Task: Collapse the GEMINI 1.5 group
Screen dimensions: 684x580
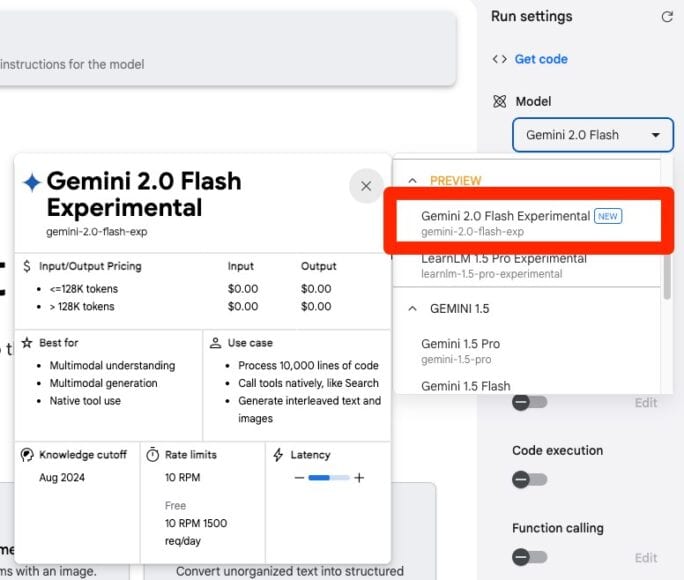Action: click(411, 309)
